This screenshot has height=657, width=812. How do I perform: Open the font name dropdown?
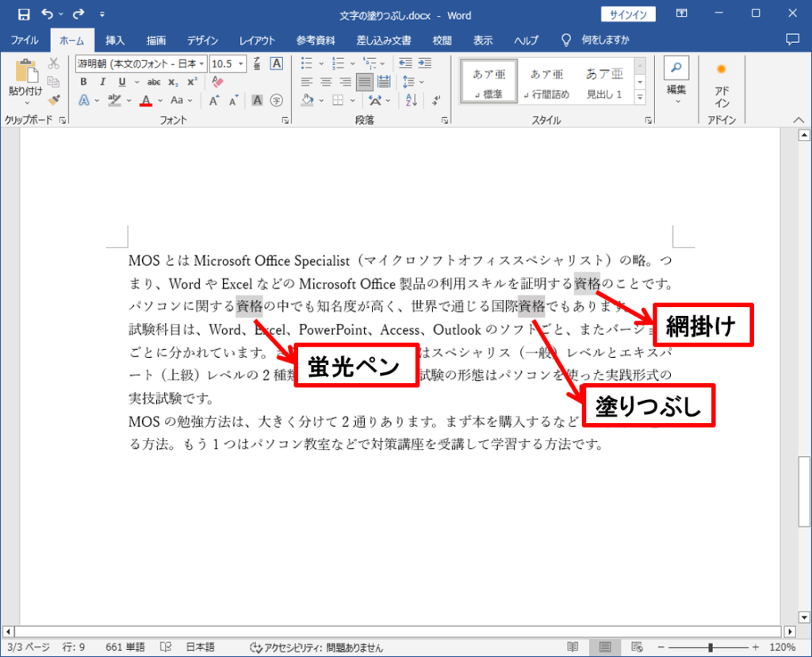pos(202,63)
